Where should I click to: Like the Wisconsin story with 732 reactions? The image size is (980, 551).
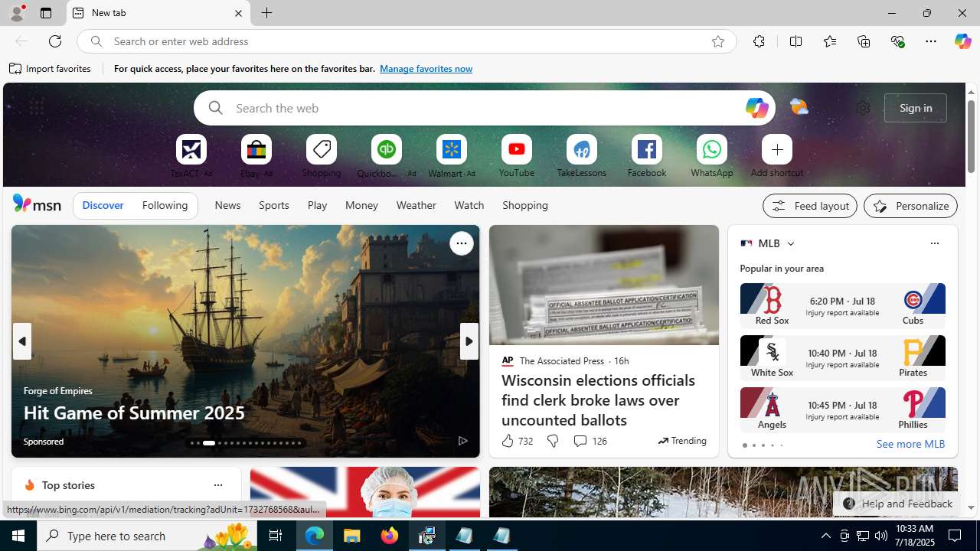[x=517, y=441]
